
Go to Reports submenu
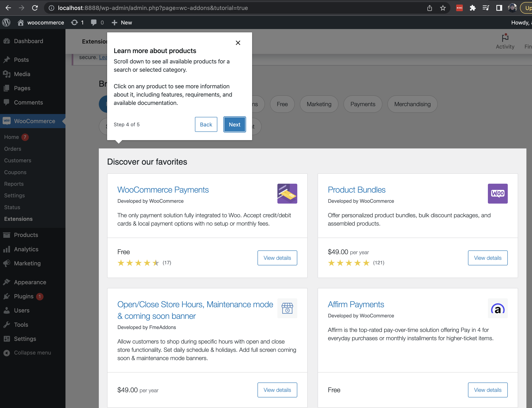coord(14,184)
